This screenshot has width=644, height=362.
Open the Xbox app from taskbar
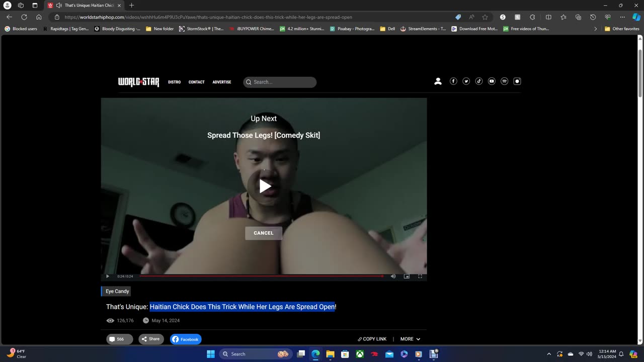click(x=360, y=354)
